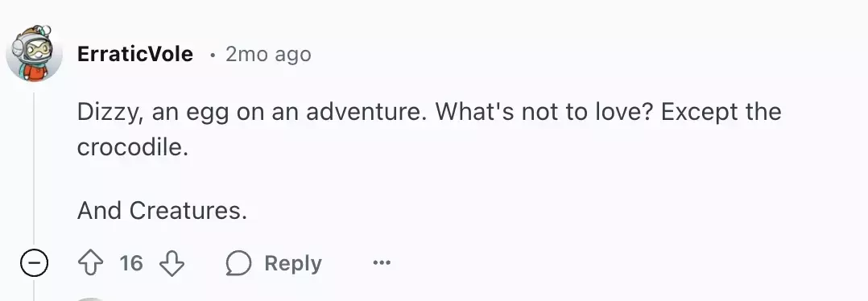Image resolution: width=868 pixels, height=301 pixels.
Task: Click the dot separator before the timestamp
Action: 212,55
